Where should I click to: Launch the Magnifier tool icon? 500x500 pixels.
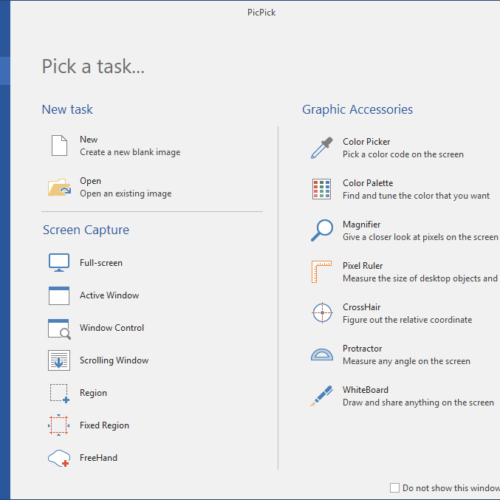tap(322, 230)
